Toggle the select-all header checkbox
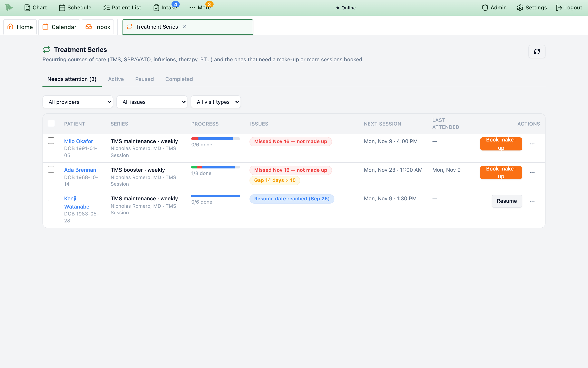 (x=51, y=123)
